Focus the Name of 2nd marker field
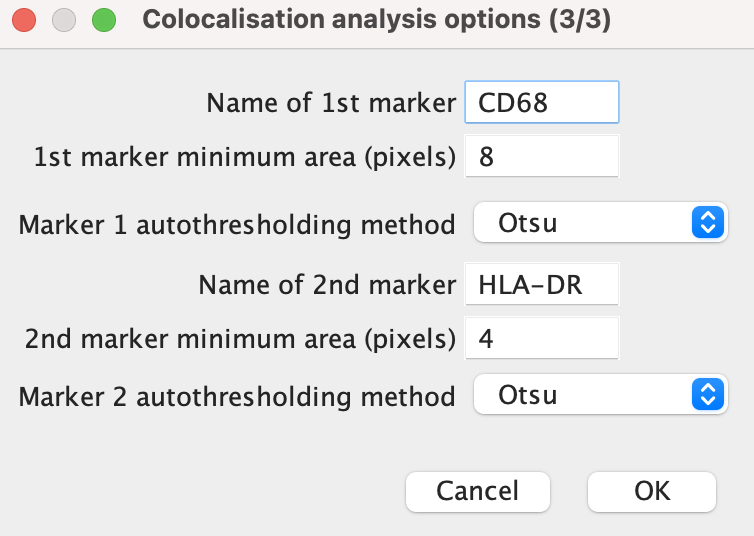Image resolution: width=754 pixels, height=536 pixels. pyautogui.click(x=542, y=284)
